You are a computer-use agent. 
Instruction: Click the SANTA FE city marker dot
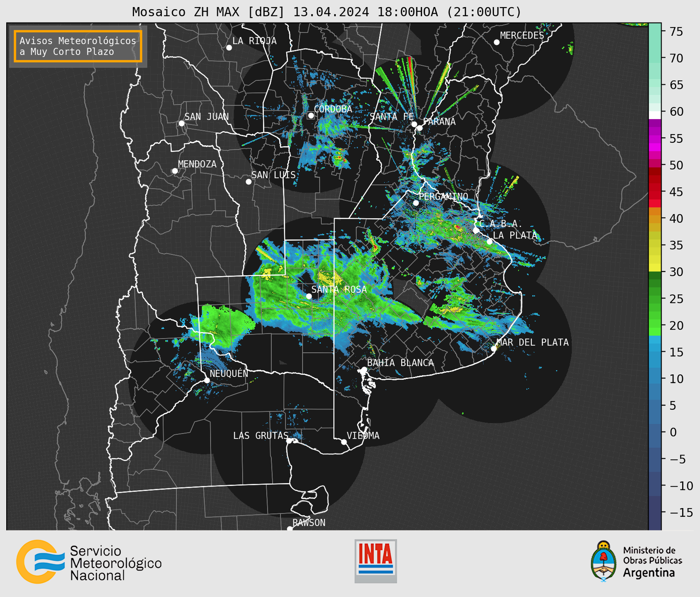414,124
